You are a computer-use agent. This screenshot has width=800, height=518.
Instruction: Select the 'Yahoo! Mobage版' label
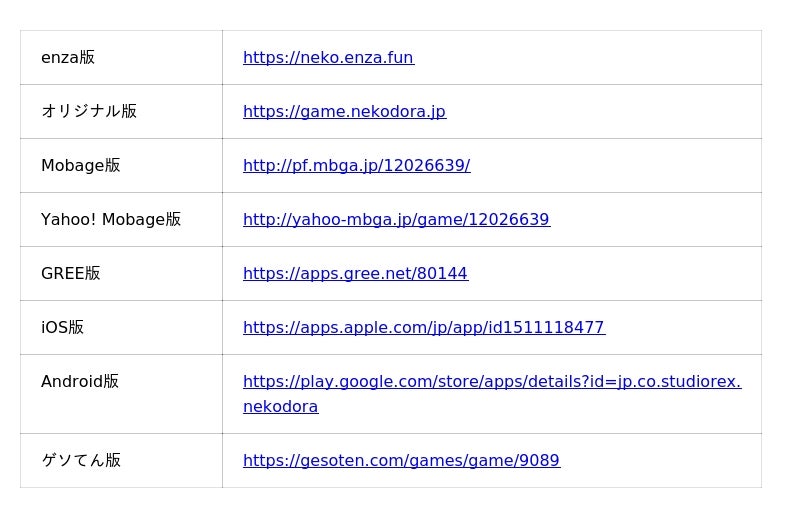pyautogui.click(x=111, y=220)
